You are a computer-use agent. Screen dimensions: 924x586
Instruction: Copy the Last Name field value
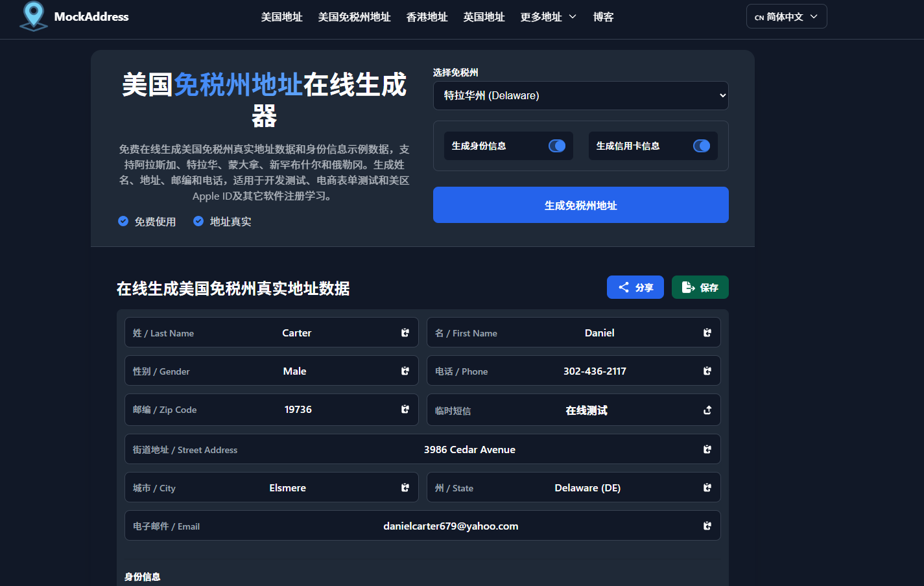click(x=405, y=333)
